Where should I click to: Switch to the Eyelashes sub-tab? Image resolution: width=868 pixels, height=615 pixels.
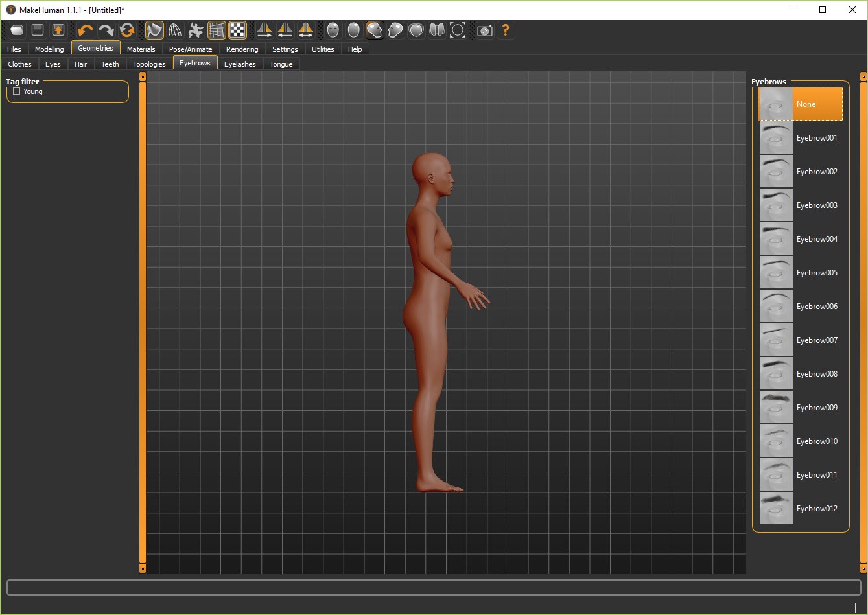tap(240, 64)
